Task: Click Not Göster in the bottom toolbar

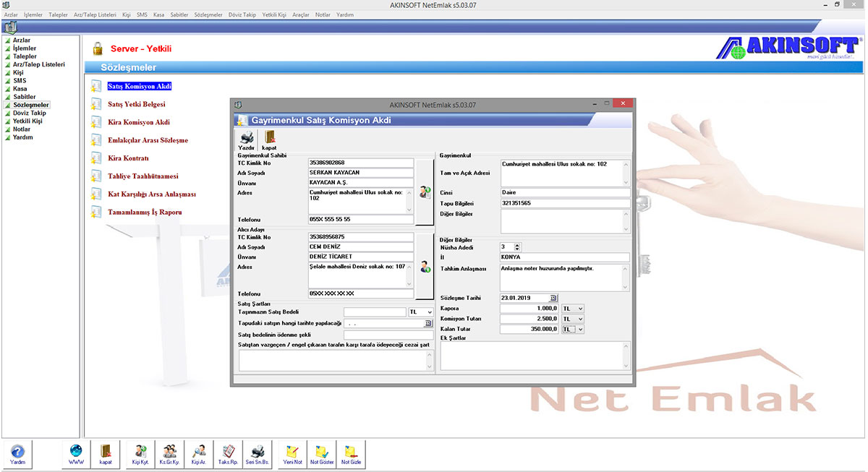Action: coord(321,452)
